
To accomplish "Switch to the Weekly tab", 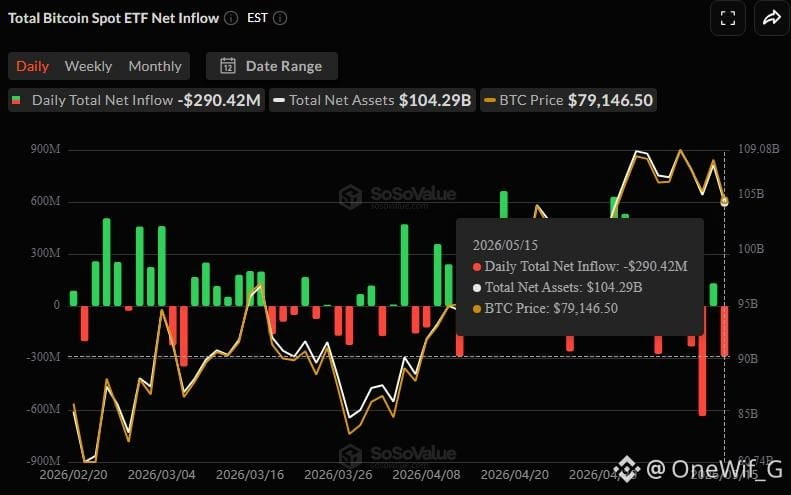I will pos(88,66).
